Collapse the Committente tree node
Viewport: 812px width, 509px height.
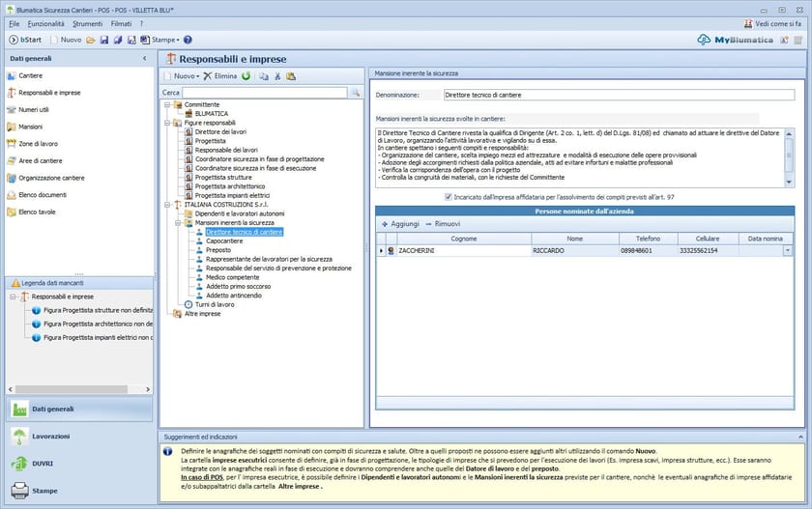[x=166, y=104]
